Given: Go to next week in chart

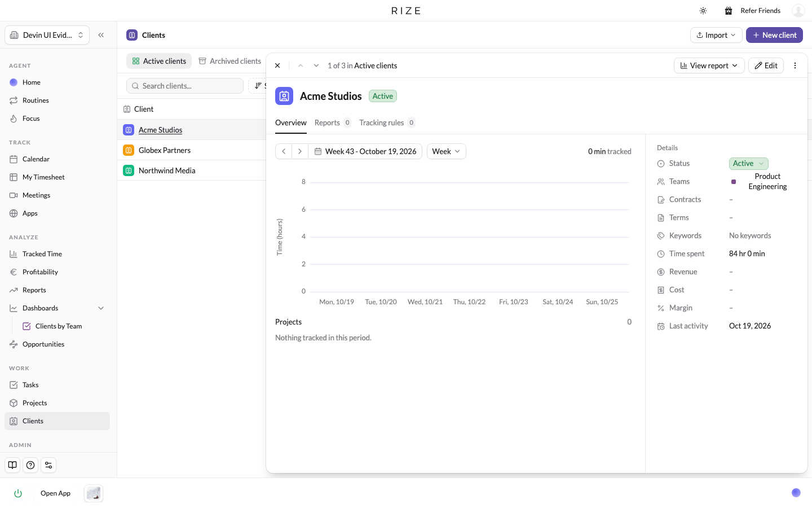Looking at the screenshot, I should click(300, 151).
